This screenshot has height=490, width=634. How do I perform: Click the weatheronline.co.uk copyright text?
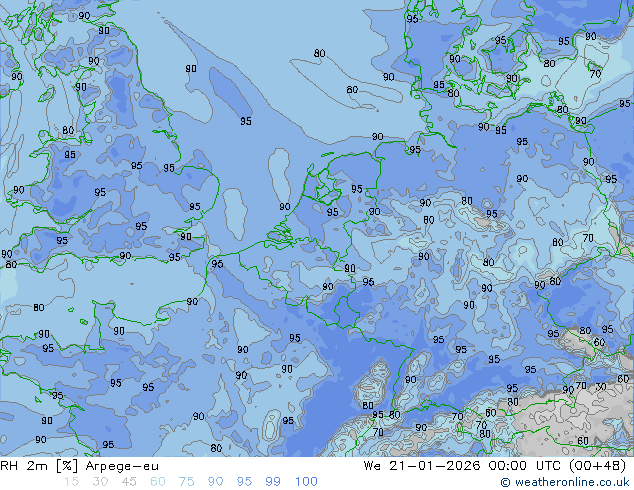(565, 482)
